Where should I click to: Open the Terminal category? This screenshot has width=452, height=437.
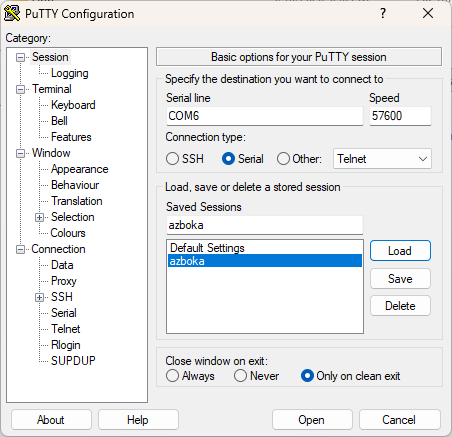52,89
